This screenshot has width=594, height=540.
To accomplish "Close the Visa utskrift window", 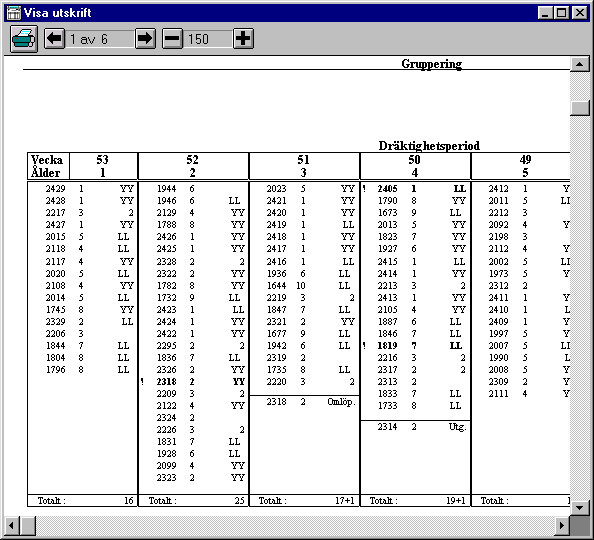I will [x=580, y=13].
